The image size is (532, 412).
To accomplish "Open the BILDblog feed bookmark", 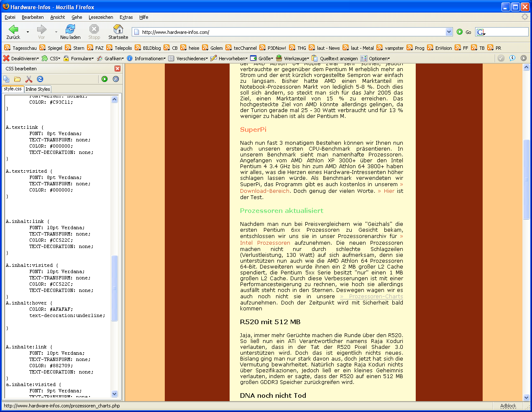I will tap(148, 48).
